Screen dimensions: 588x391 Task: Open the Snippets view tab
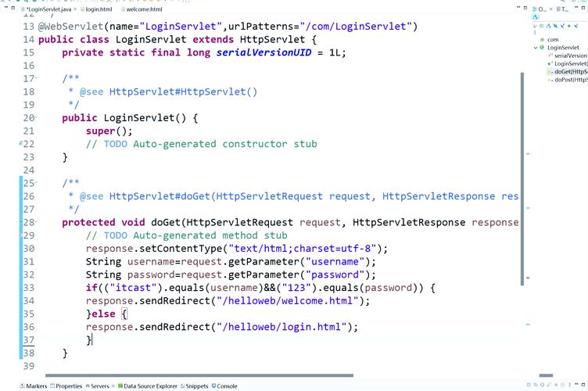click(x=196, y=386)
